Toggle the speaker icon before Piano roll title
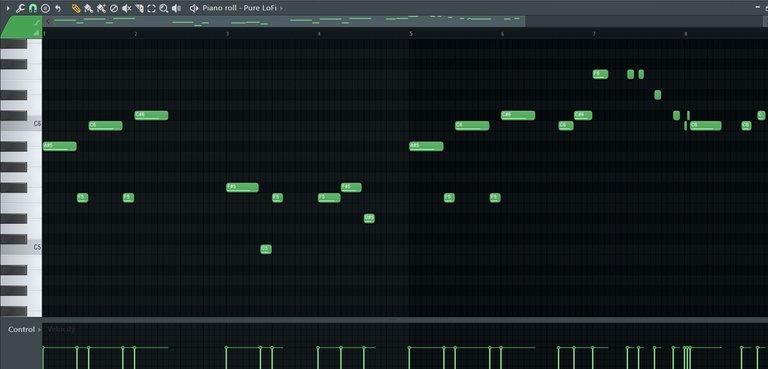 point(194,8)
